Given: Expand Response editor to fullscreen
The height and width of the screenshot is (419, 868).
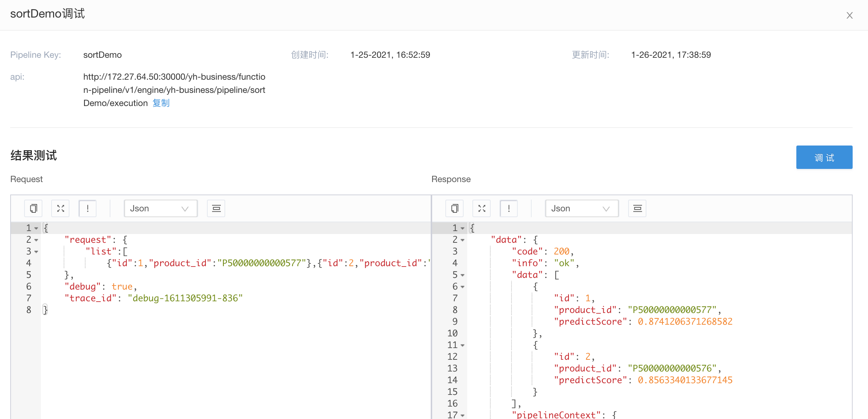Looking at the screenshot, I should tap(482, 208).
